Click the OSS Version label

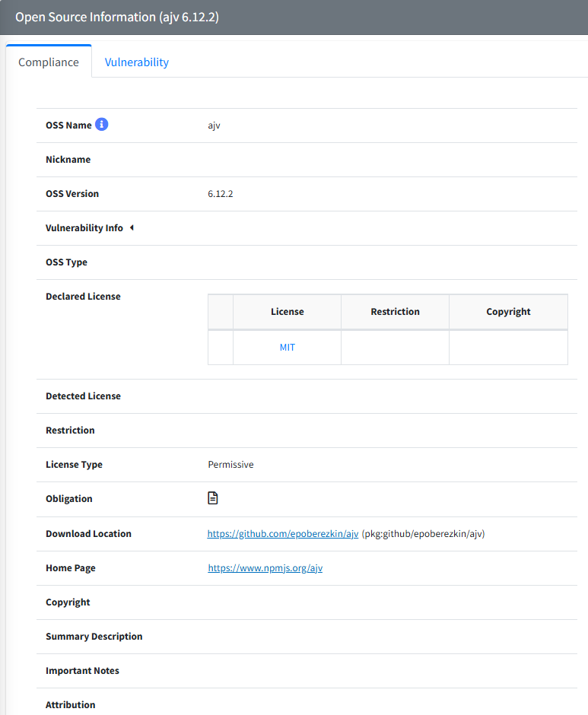click(72, 194)
